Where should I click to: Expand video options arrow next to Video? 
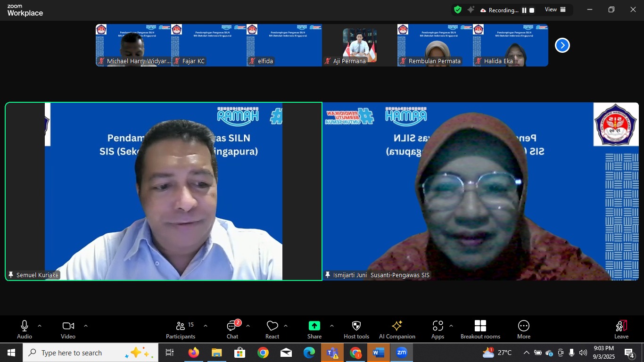pos(85,326)
